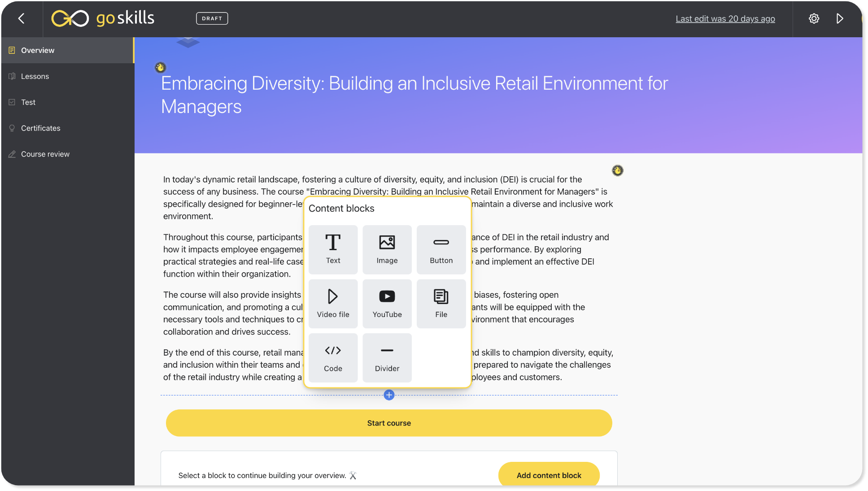Open the Course review section
This screenshot has width=868, height=491.
(45, 154)
